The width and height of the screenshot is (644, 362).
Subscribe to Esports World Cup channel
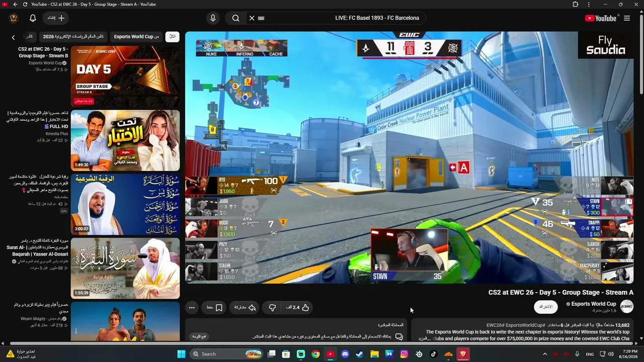point(546,307)
